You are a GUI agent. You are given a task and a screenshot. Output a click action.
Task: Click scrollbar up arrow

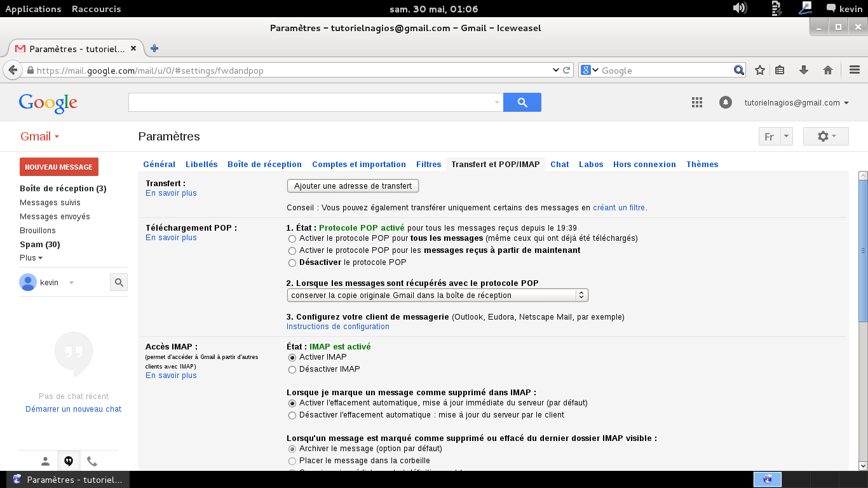(x=863, y=175)
